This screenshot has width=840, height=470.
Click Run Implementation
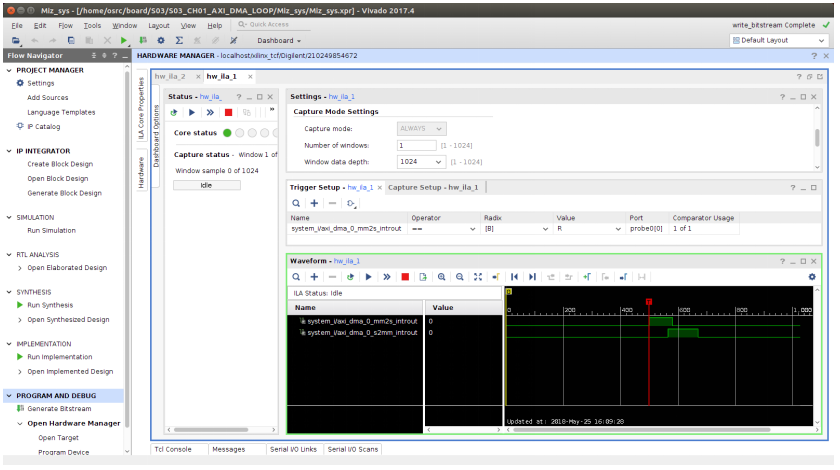59,357
